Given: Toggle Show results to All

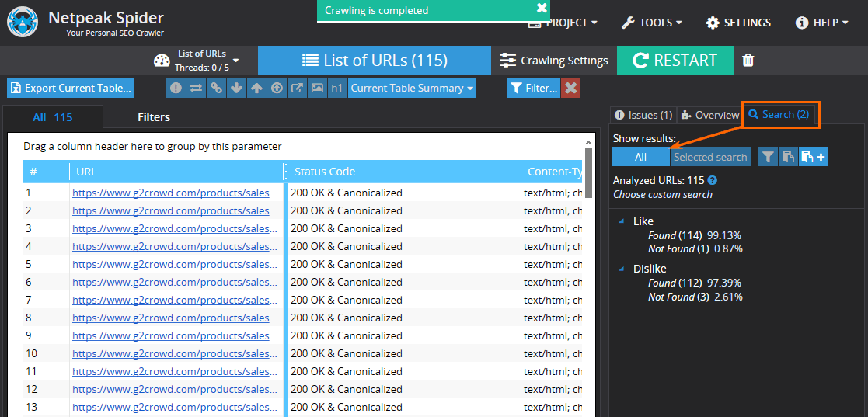Looking at the screenshot, I should click(640, 157).
